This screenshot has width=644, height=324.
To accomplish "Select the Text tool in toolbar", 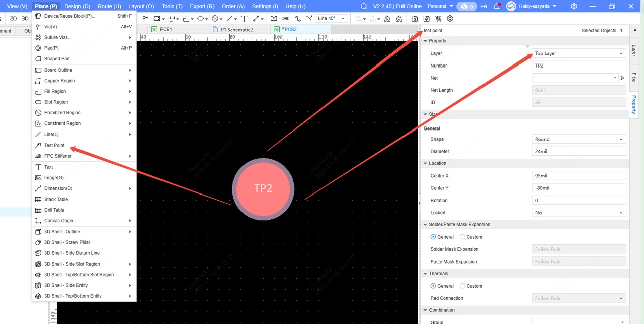I will tap(244, 19).
